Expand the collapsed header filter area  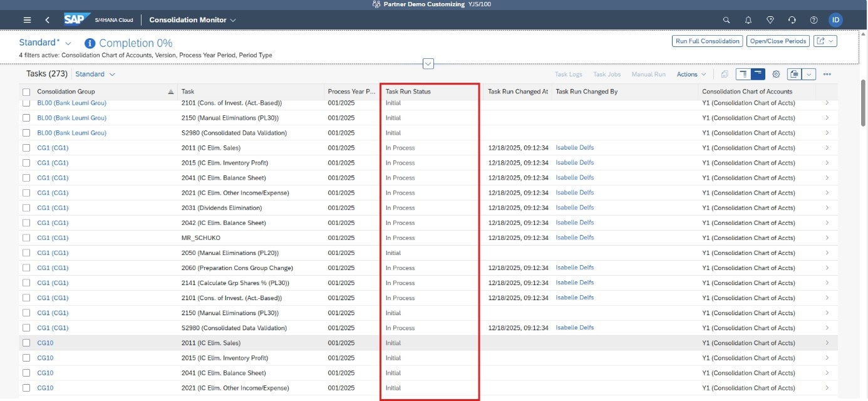[428, 63]
